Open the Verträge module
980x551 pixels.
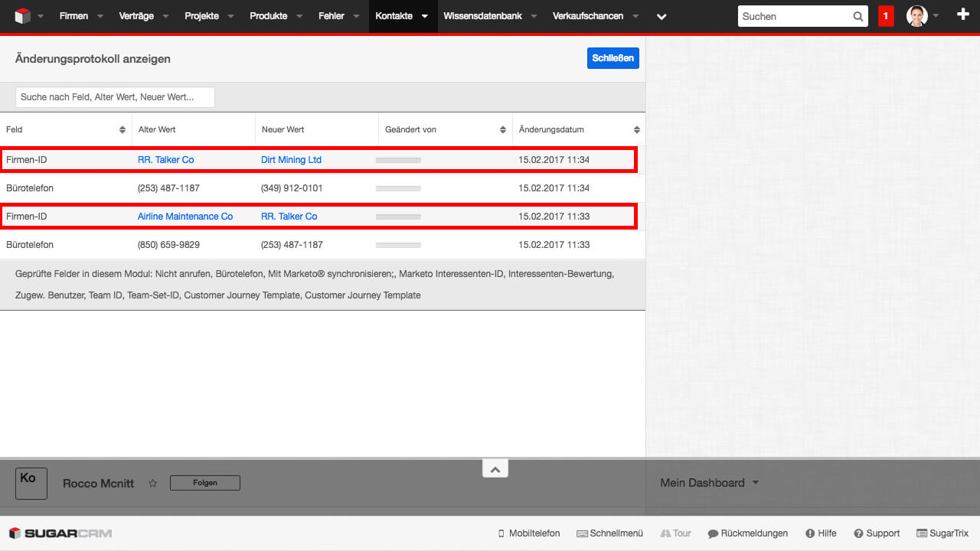click(136, 16)
